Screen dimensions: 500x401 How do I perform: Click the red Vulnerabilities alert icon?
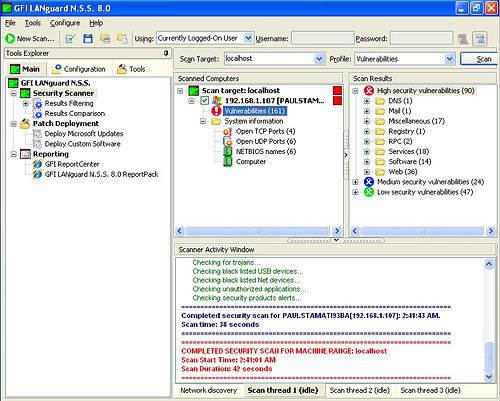coord(216,111)
